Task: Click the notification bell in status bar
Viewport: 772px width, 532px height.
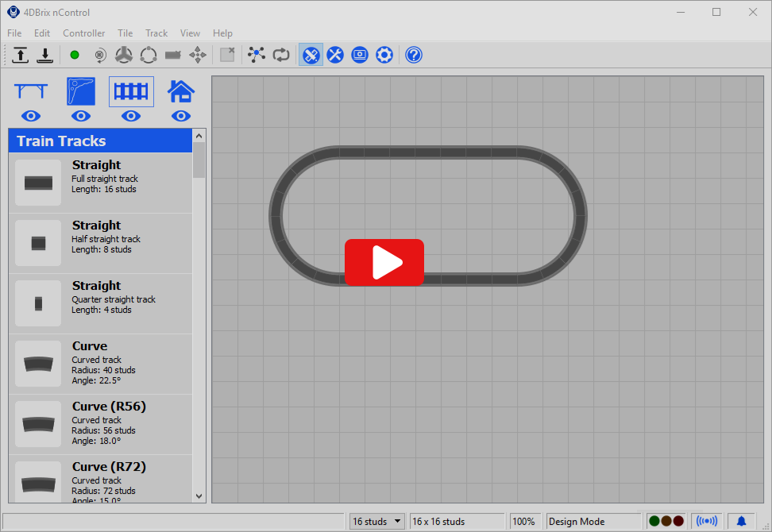Action: coord(741,522)
